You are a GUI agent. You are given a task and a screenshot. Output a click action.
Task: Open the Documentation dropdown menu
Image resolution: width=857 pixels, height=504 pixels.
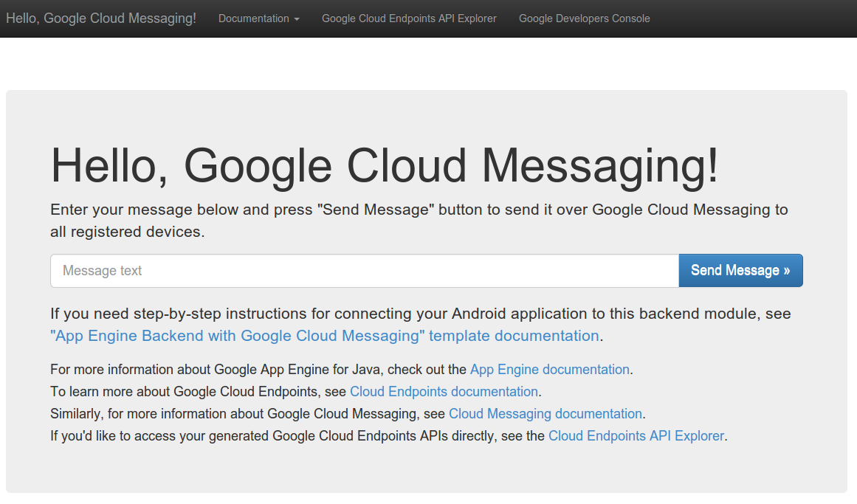click(x=259, y=18)
